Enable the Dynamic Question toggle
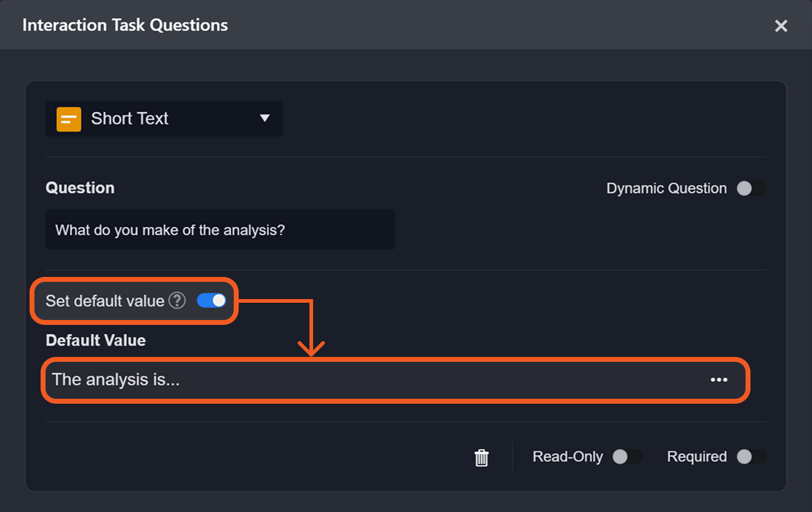The width and height of the screenshot is (812, 512). [x=751, y=188]
